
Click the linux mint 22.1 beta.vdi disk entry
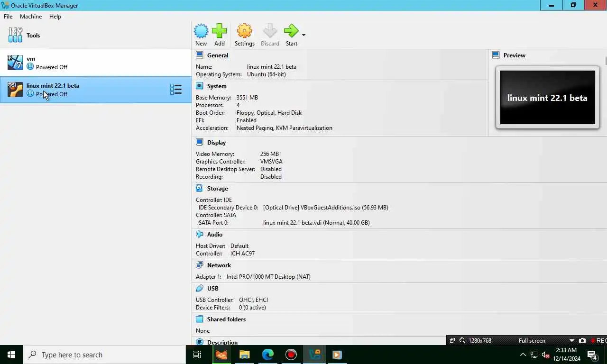pyautogui.click(x=316, y=223)
